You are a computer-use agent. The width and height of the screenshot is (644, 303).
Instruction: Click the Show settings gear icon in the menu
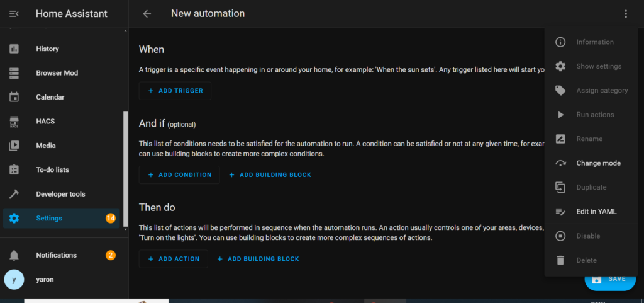(560, 66)
